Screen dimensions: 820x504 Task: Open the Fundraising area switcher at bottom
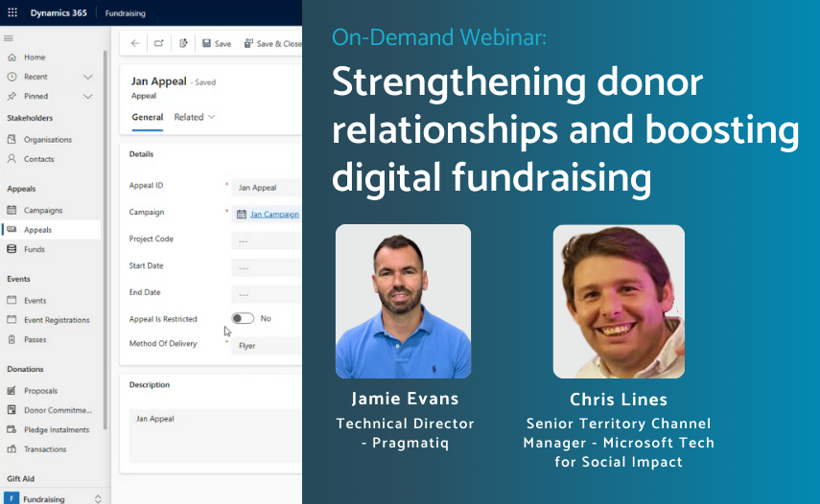53,498
